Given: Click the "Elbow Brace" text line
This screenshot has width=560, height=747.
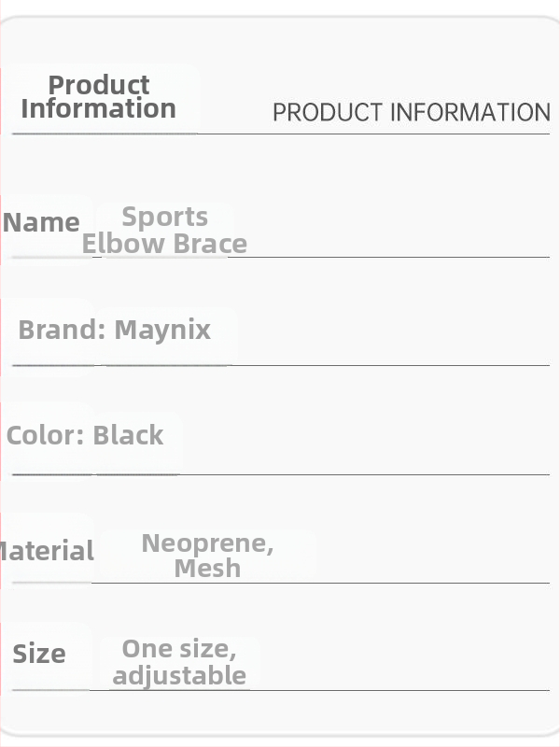Looking at the screenshot, I should [164, 244].
